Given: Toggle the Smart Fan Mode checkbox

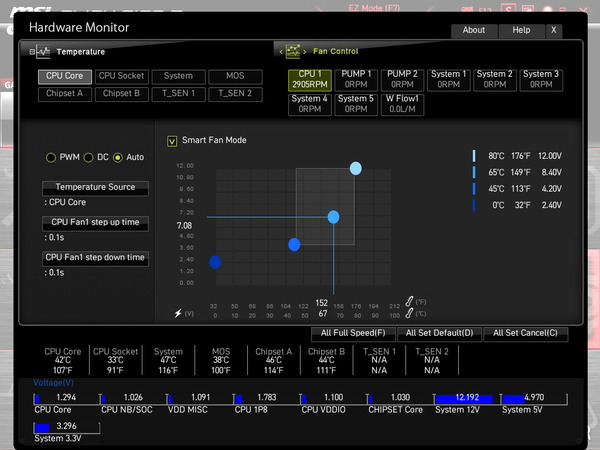Looking at the screenshot, I should click(172, 141).
